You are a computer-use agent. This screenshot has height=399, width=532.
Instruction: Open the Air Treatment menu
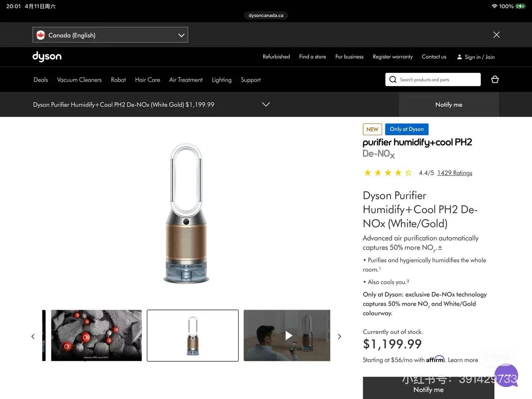tap(186, 80)
